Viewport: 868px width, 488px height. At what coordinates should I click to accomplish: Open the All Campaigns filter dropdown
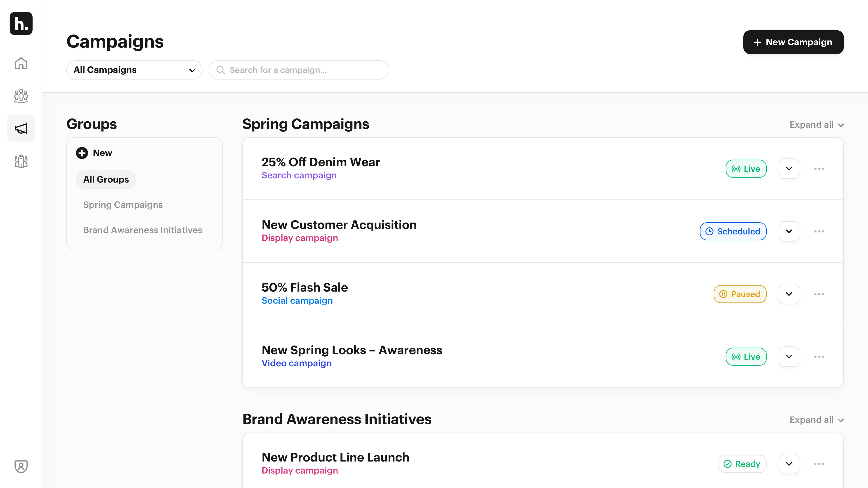(134, 70)
